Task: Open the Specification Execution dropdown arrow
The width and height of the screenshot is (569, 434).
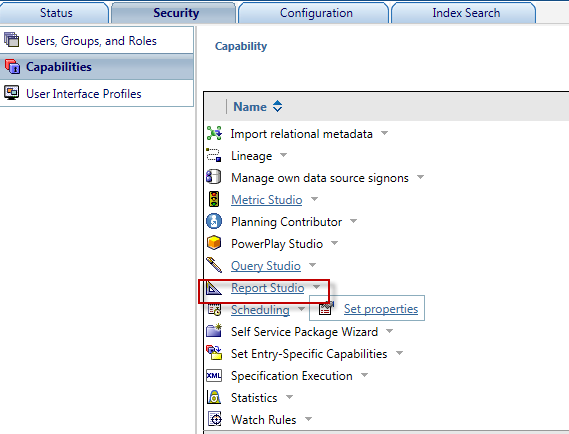Action: pos(364,375)
